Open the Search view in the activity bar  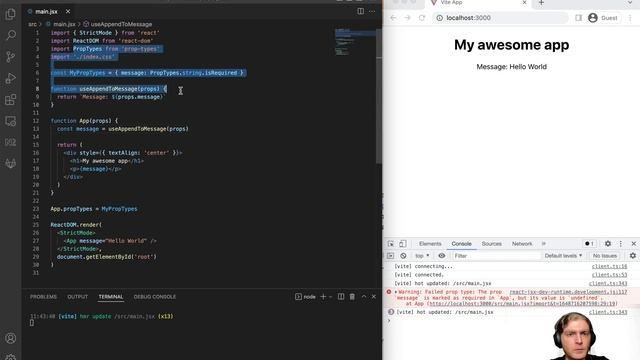(x=11, y=35)
